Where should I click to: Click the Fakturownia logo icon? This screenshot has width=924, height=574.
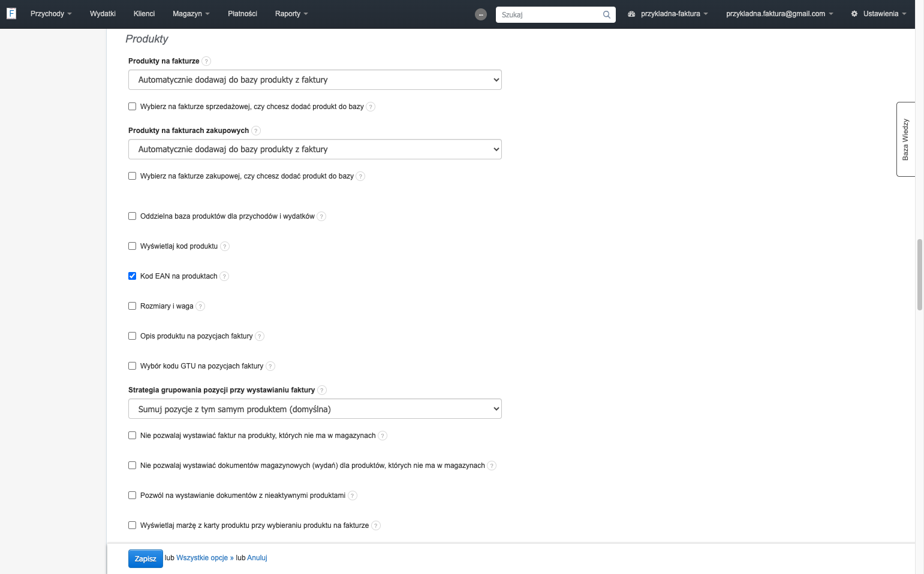(x=11, y=13)
